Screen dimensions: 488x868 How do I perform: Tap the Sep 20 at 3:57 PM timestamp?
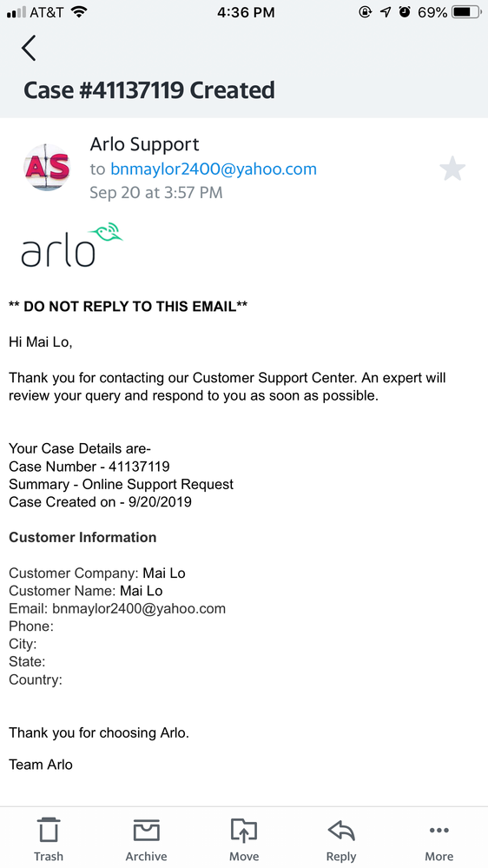[x=156, y=193]
